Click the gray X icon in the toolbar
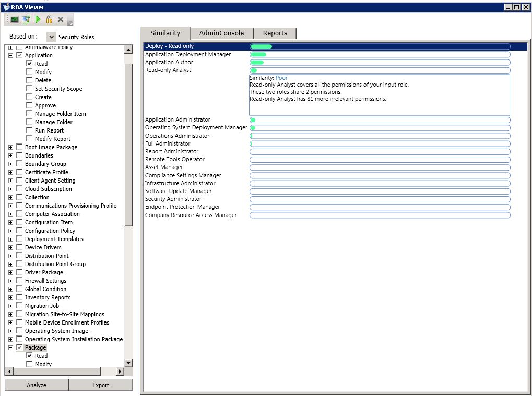532x396 pixels. pyautogui.click(x=61, y=19)
